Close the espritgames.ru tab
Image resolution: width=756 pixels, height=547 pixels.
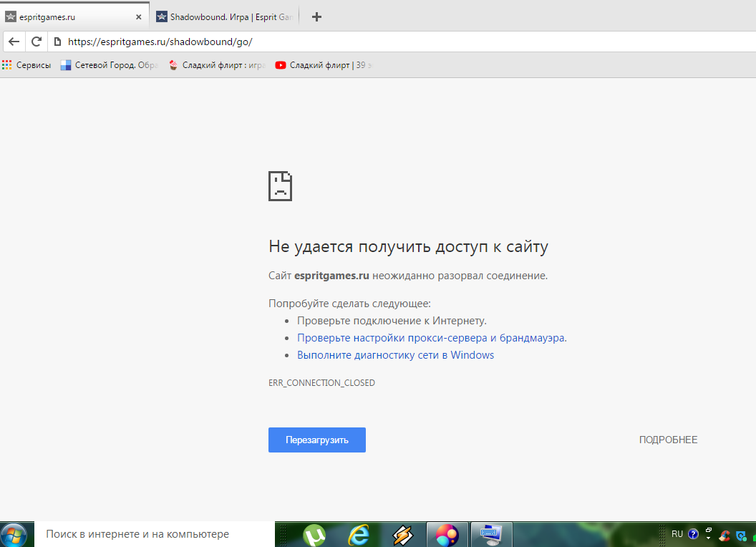139,17
